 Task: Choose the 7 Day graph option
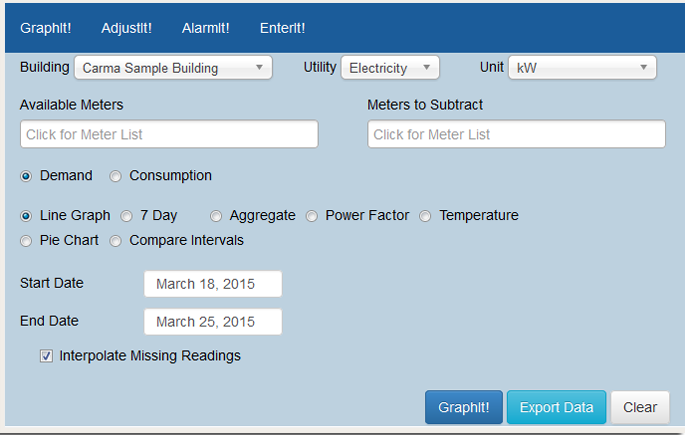[x=126, y=216]
